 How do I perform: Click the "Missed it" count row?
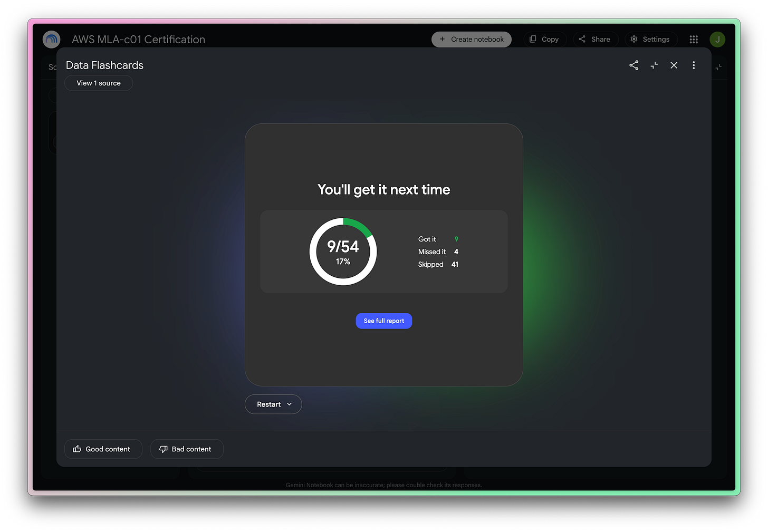point(438,252)
